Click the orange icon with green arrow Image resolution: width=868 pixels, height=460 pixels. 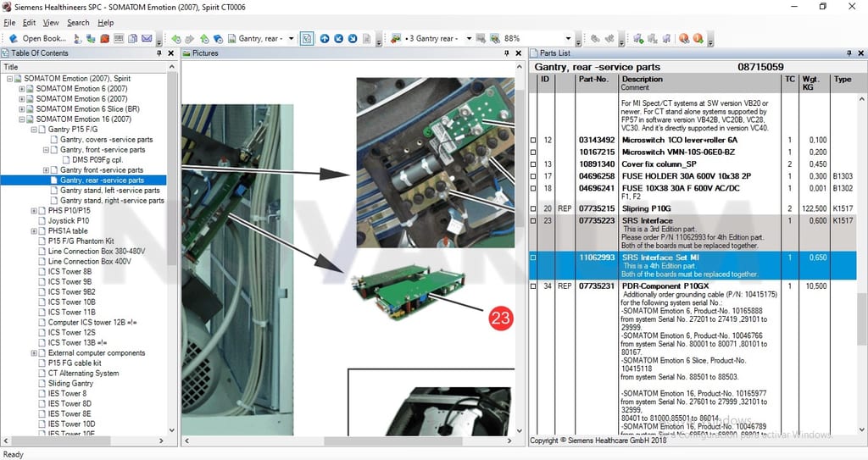point(698,38)
